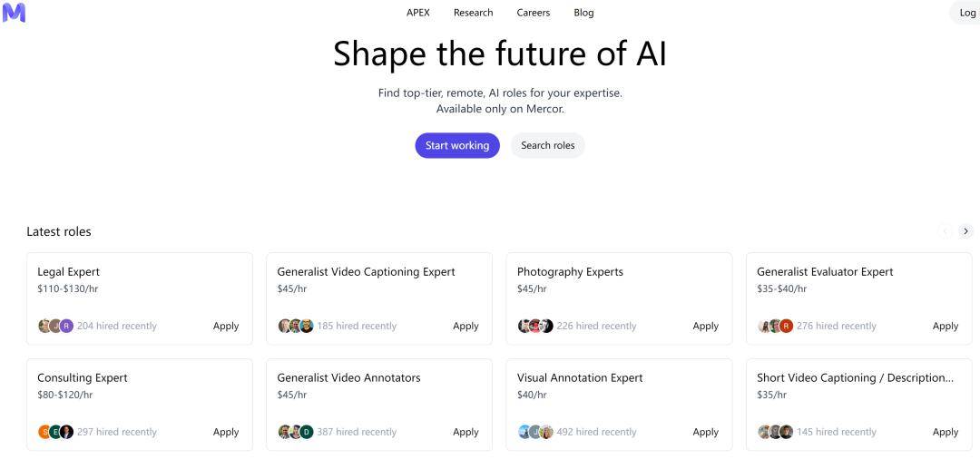Click avatars on Generalist Video Annotators card
The image size is (980, 469).
(x=295, y=432)
